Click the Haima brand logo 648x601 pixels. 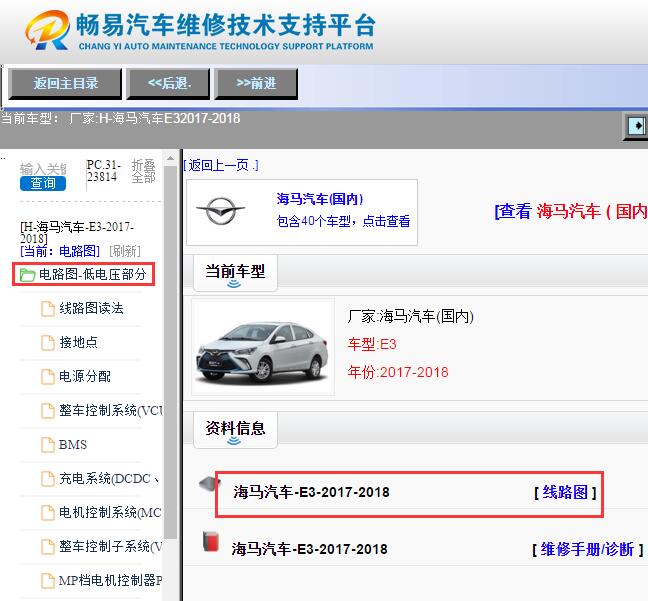[221, 211]
